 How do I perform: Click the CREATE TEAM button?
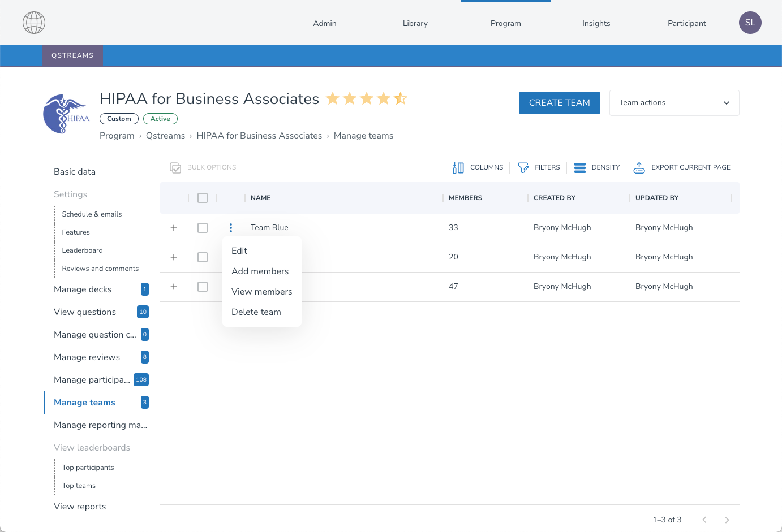point(560,103)
